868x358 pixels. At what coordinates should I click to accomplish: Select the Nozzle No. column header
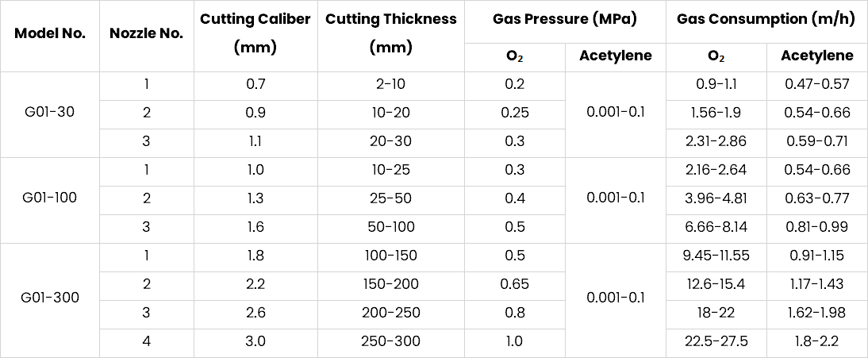(x=146, y=34)
